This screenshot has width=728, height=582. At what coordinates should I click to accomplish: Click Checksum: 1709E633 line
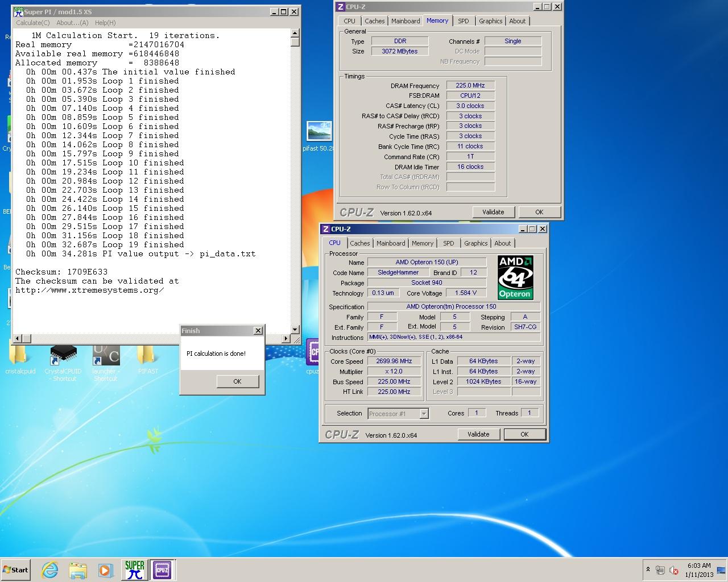click(x=61, y=272)
